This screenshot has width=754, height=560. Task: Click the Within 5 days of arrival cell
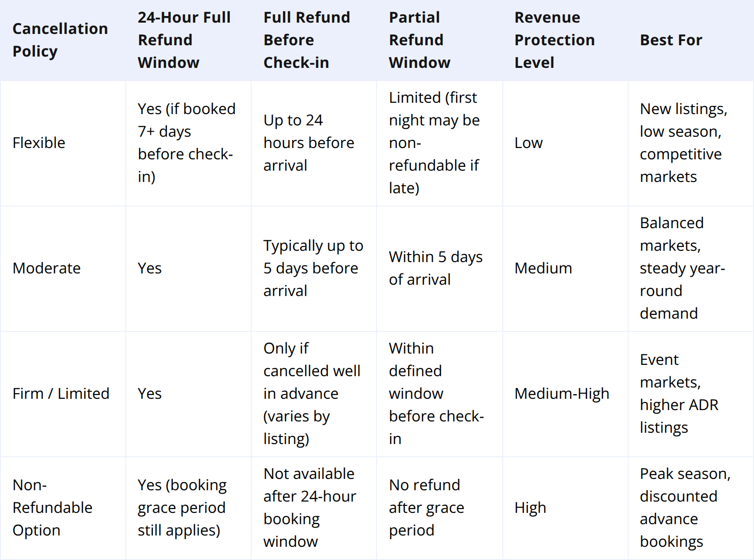click(x=435, y=268)
